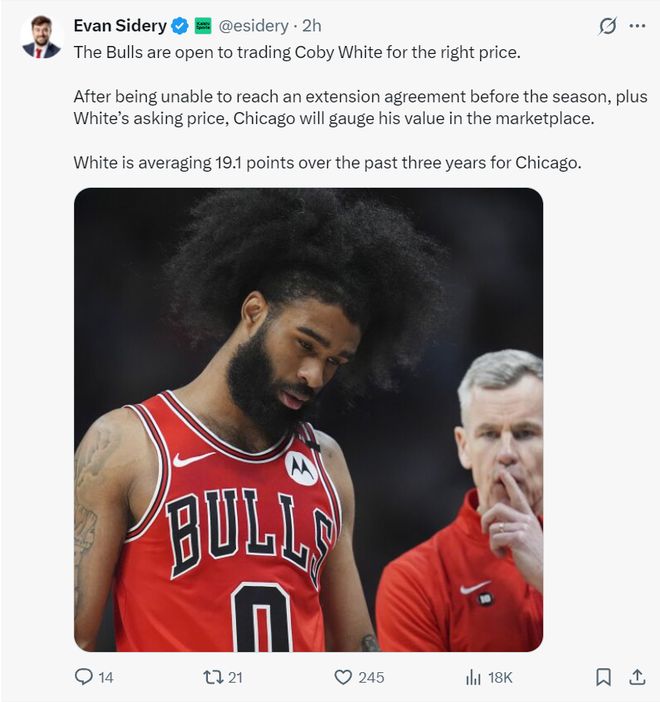Open the three-dot more options menu
660x702 pixels.
[637, 26]
